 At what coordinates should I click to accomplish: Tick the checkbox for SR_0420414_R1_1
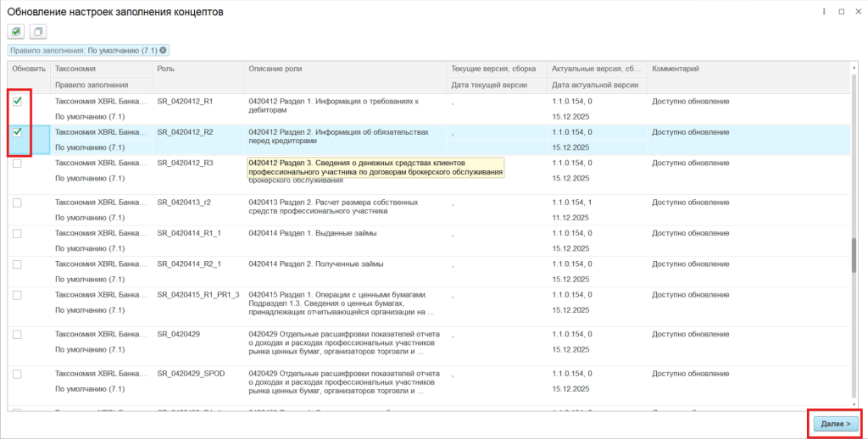pos(17,232)
